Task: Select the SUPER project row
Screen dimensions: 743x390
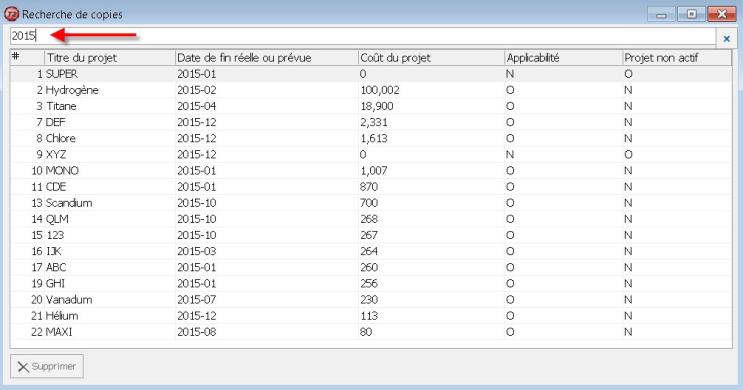Action: point(371,74)
